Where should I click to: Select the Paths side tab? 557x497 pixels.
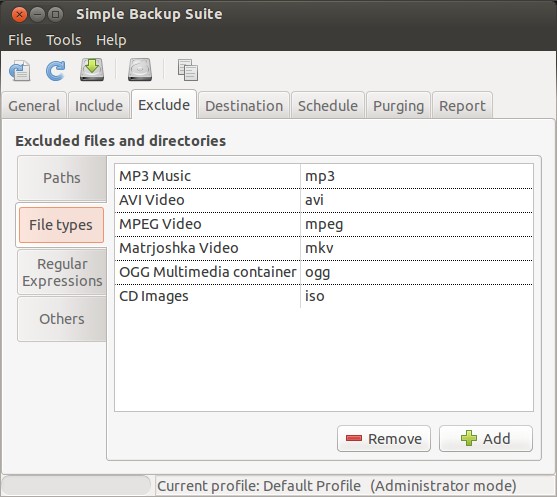62,178
